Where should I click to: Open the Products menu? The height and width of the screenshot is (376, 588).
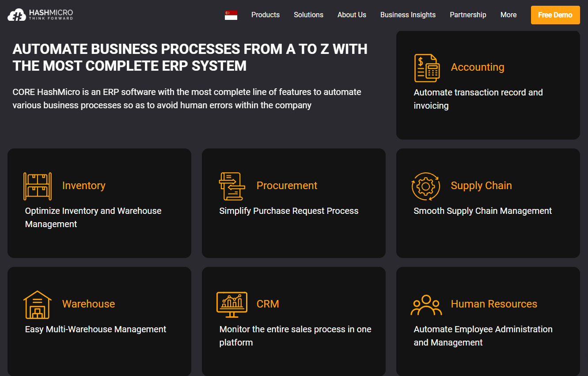(266, 15)
